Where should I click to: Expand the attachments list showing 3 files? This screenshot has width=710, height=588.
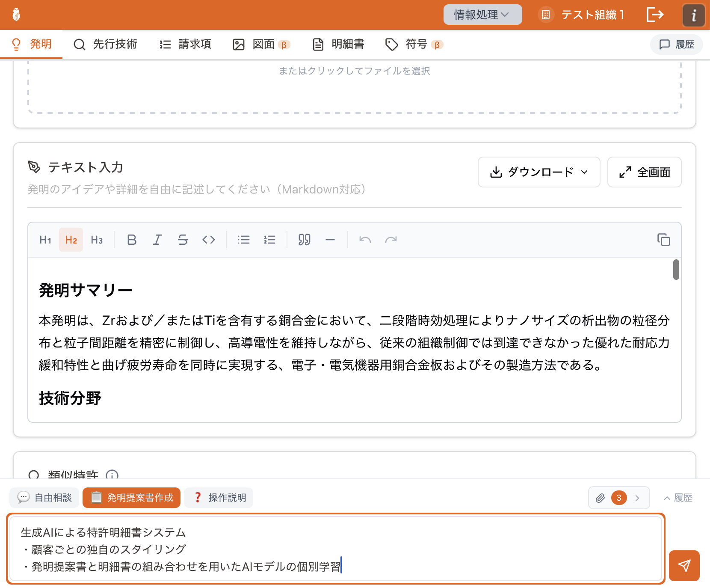pos(618,498)
